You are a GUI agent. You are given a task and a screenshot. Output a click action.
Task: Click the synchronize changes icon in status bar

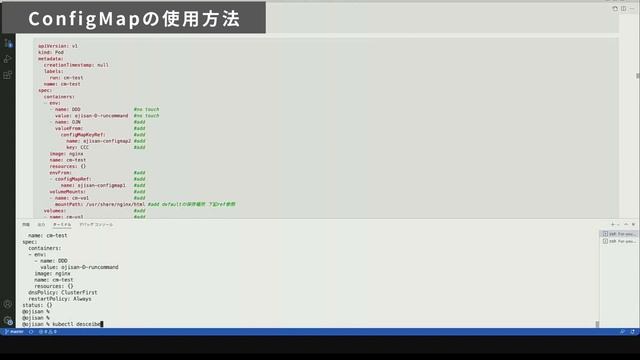coord(31,332)
